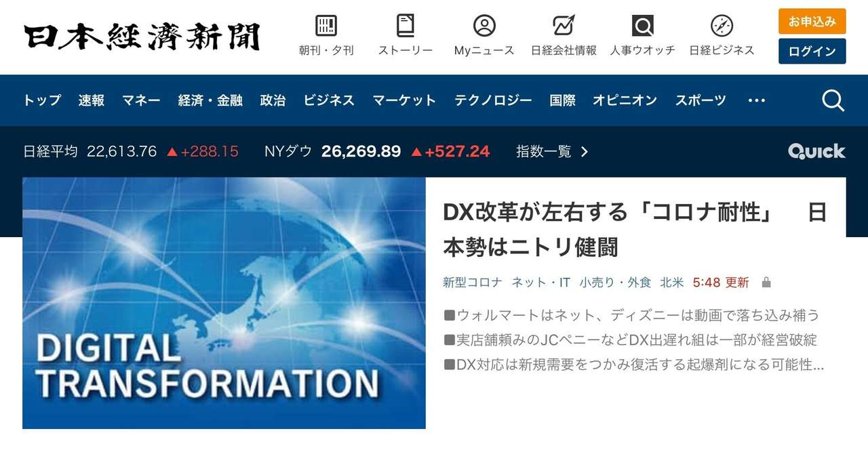868x454 pixels.
Task: Open the 経済・金融 section
Action: tap(210, 100)
